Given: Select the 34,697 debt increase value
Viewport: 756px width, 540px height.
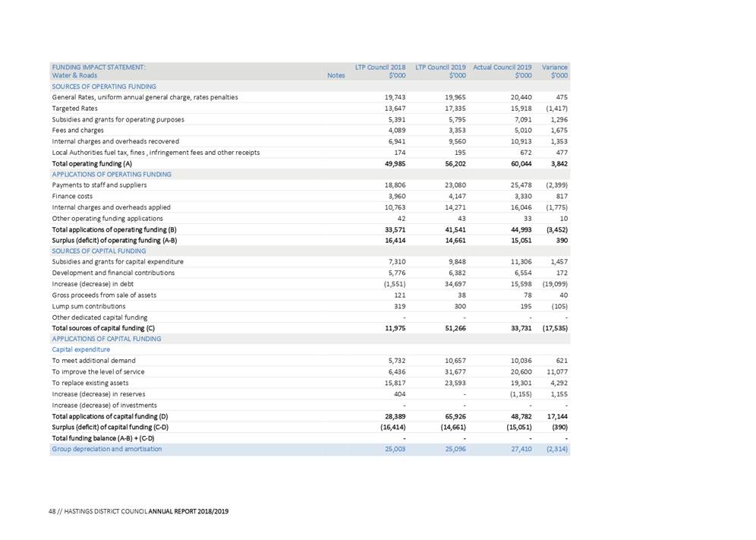Looking at the screenshot, I should (455, 284).
